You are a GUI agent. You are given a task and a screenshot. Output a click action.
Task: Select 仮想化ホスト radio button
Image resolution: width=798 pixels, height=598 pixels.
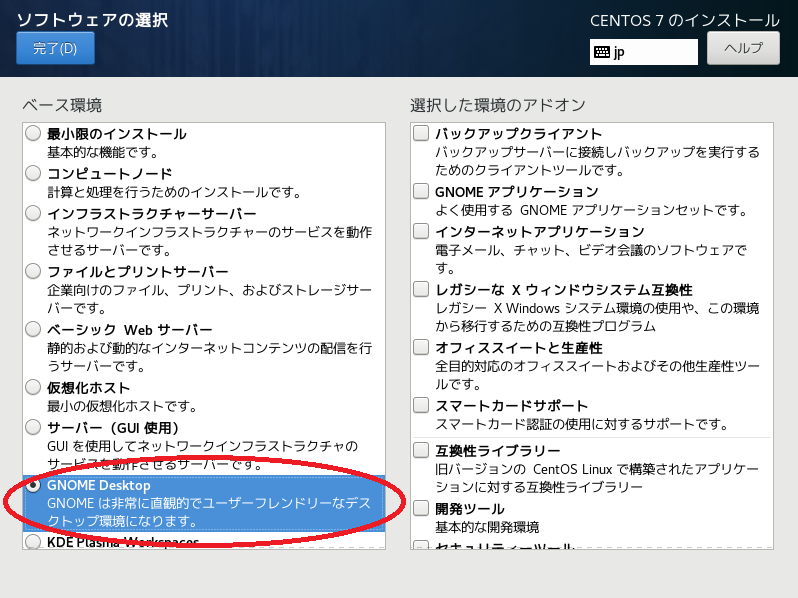pyautogui.click(x=33, y=387)
